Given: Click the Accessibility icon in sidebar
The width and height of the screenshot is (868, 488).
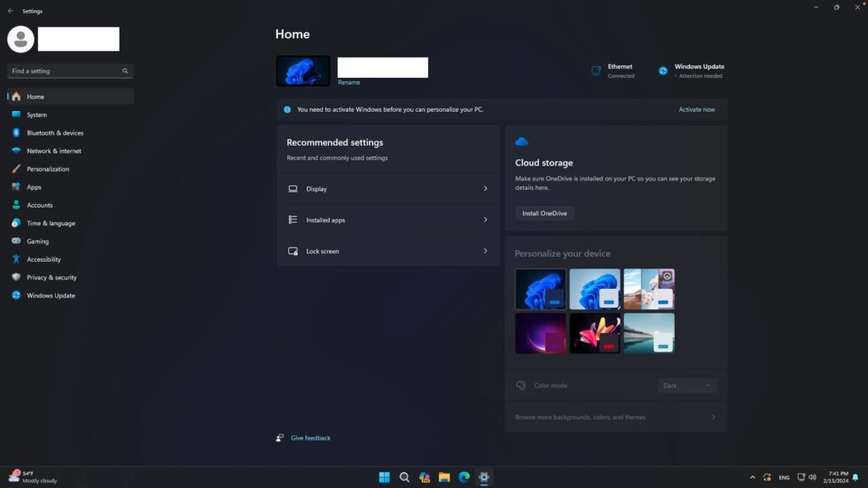Looking at the screenshot, I should click(16, 259).
